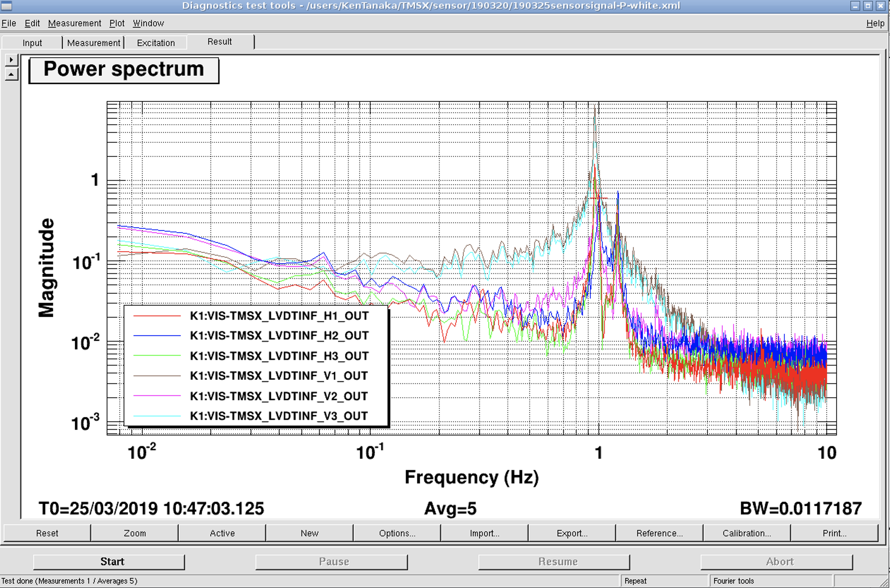The height and width of the screenshot is (588, 890).
Task: Open the File menu
Action: point(8,23)
